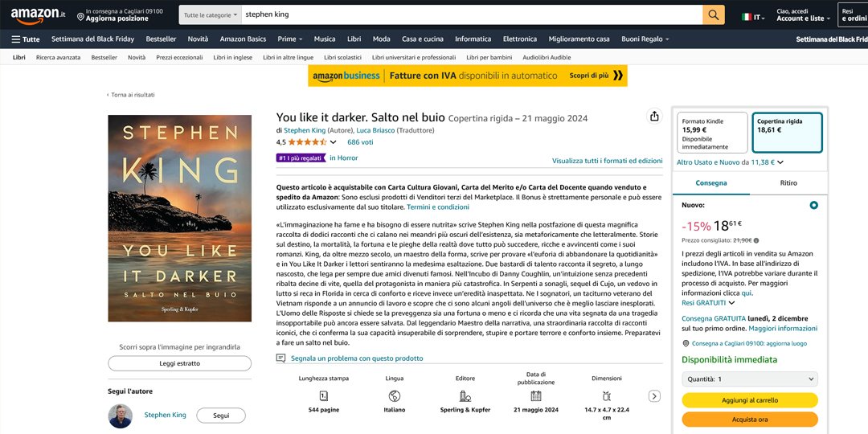868x434 pixels.
Task: Click Segnala un problema con questo prodotto
Action: (x=357, y=358)
